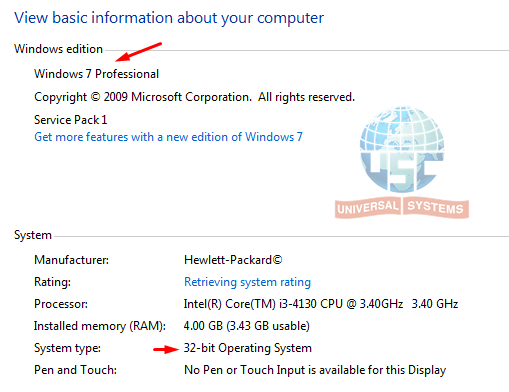
Task: Click the red arrow beside System type
Action: [166, 349]
